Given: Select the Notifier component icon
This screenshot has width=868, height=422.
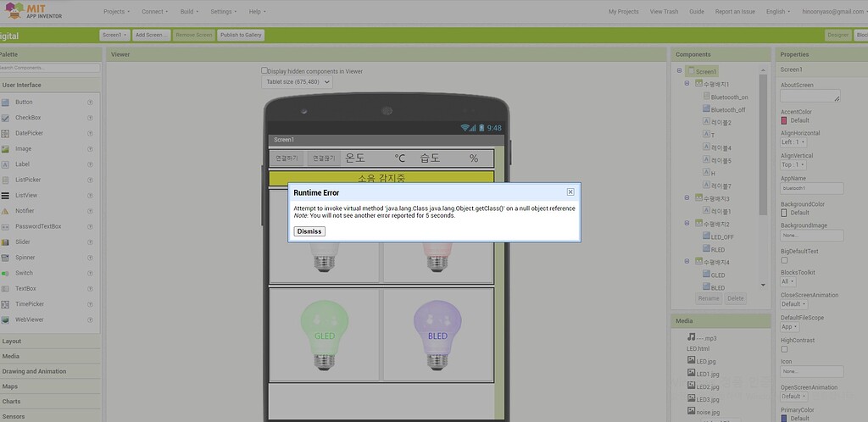Looking at the screenshot, I should coord(5,211).
